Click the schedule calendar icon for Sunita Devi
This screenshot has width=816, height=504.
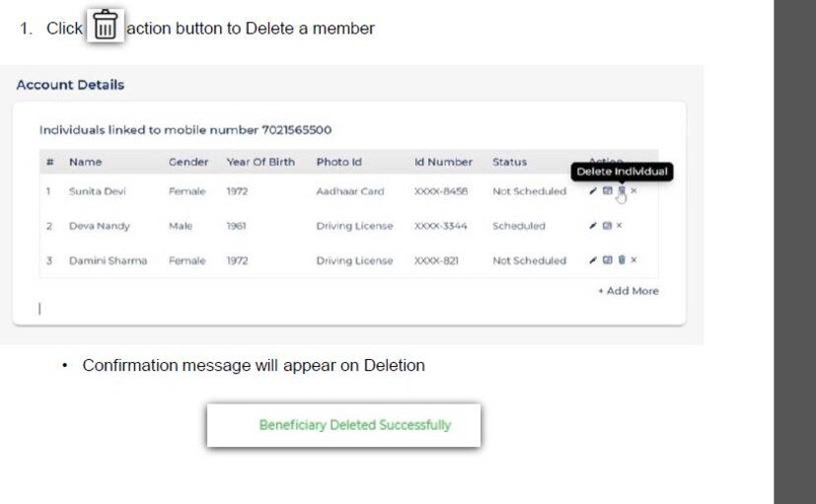tap(607, 191)
